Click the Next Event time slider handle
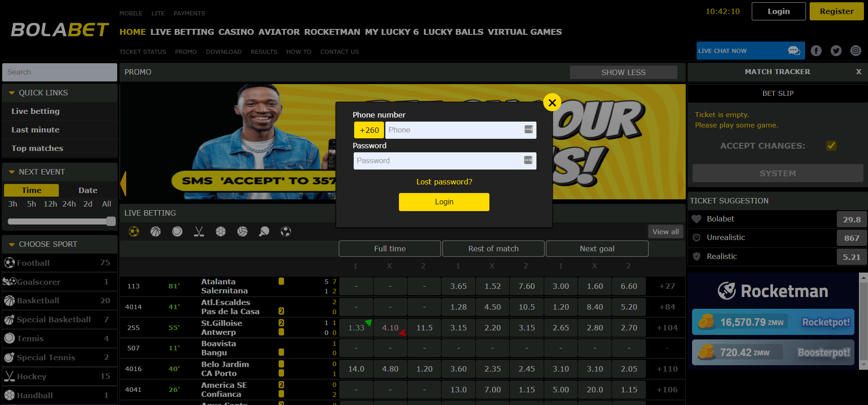The height and width of the screenshot is (405, 868). (x=111, y=221)
